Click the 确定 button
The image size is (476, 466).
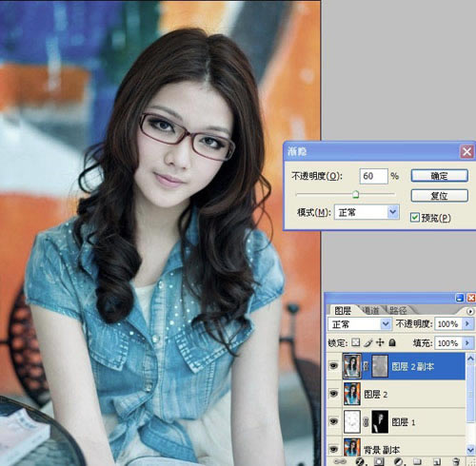coord(440,176)
